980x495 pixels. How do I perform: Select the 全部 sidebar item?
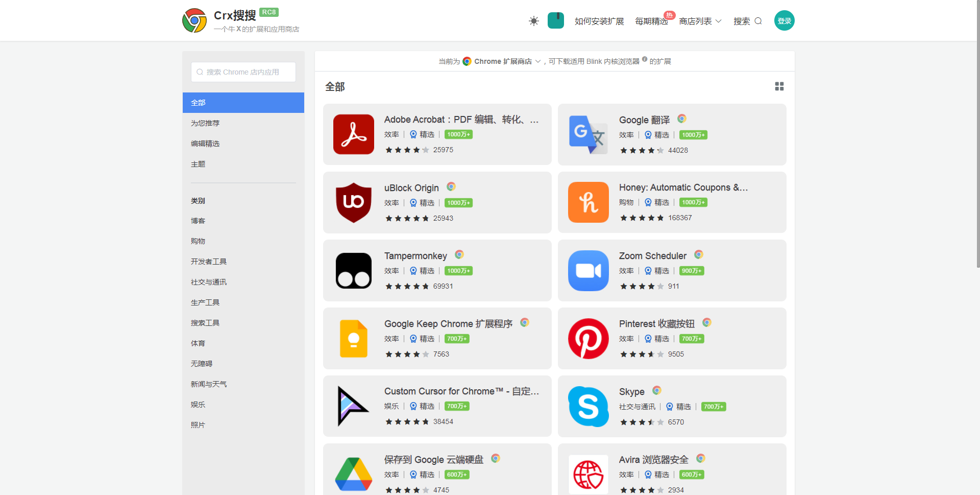click(x=243, y=103)
